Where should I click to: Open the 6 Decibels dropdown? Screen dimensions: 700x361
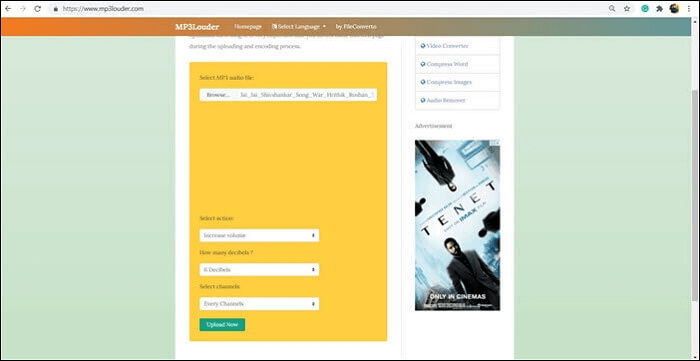point(259,270)
